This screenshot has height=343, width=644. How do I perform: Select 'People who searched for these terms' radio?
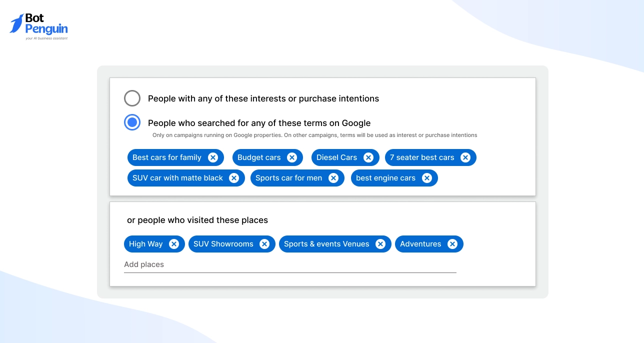tap(132, 122)
